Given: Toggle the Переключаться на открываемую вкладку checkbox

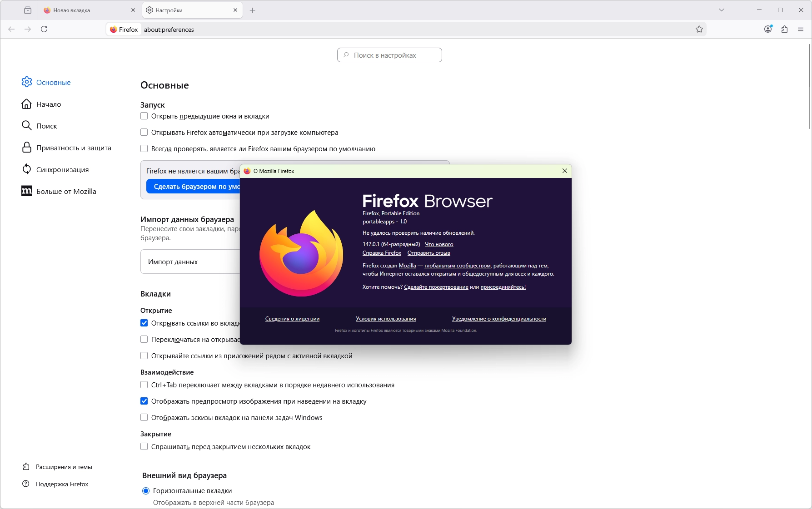Looking at the screenshot, I should tap(144, 339).
